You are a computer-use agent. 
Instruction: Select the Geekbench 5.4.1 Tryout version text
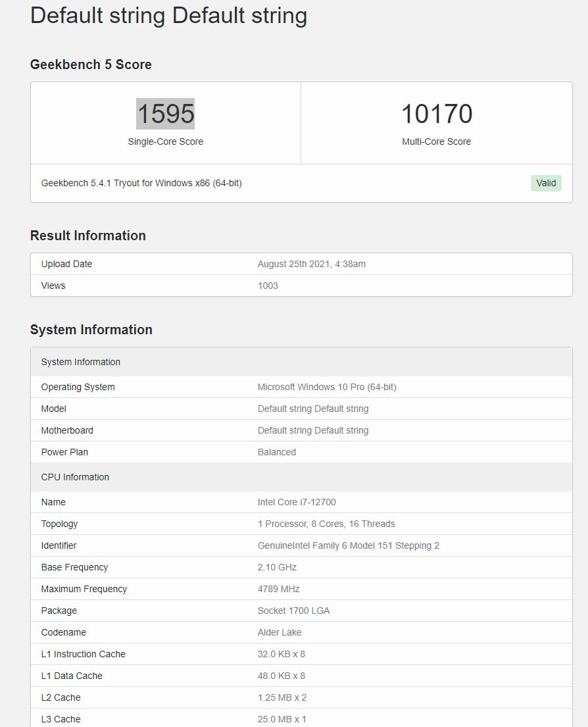click(141, 183)
